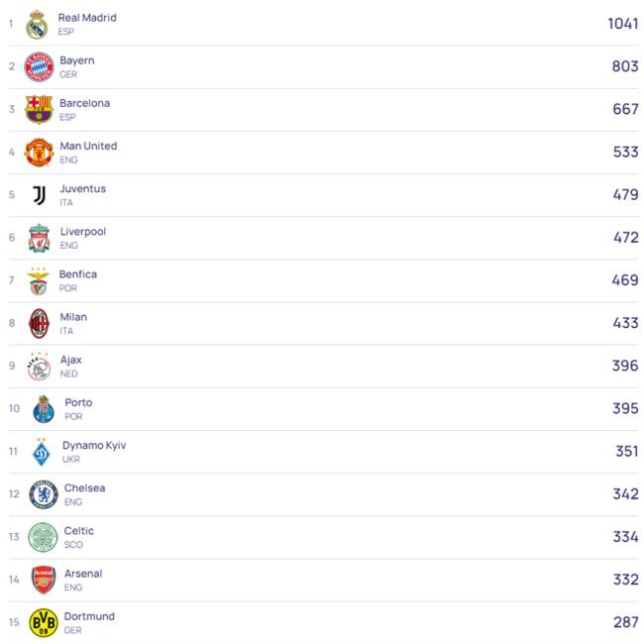Open the Real Madrid team name link
644x644 pixels.
pyautogui.click(x=87, y=18)
